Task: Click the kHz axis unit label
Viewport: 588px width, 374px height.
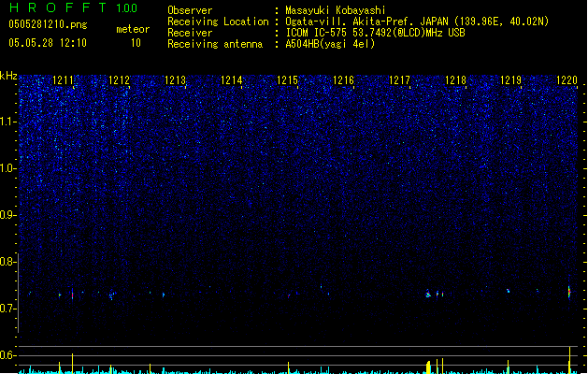Action: coord(8,76)
